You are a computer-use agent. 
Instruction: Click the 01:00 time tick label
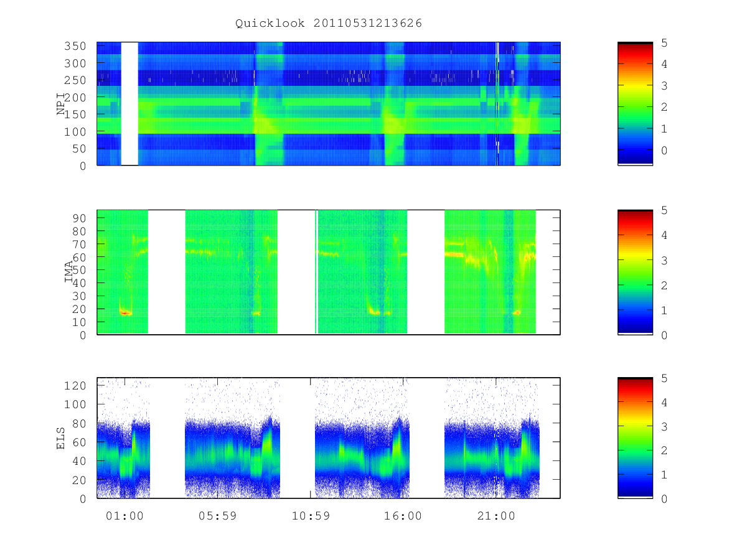coord(125,516)
